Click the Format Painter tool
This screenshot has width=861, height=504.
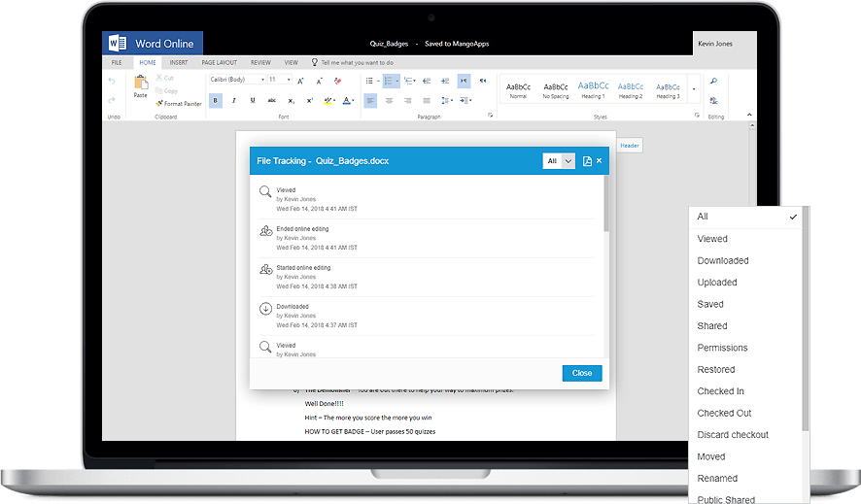click(179, 104)
